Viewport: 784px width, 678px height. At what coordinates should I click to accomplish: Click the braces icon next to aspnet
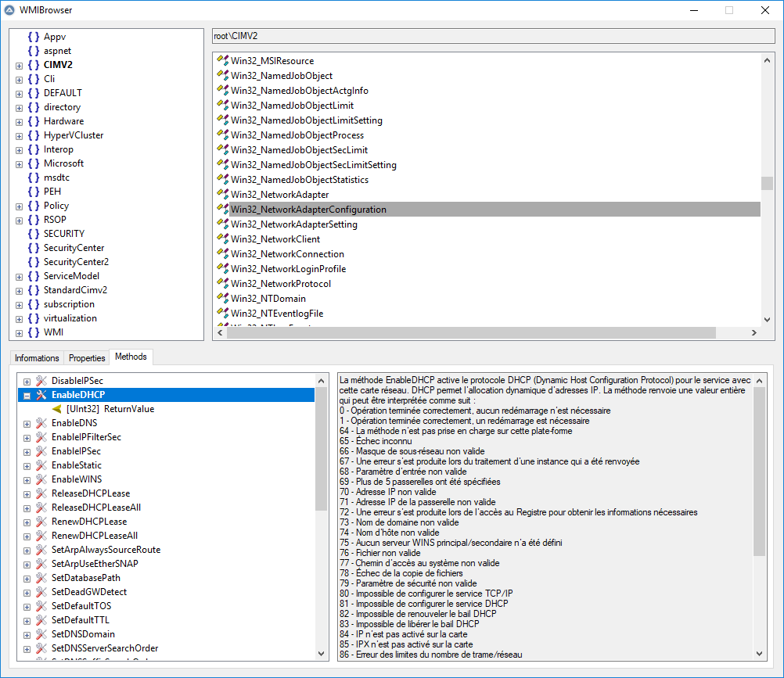click(34, 51)
